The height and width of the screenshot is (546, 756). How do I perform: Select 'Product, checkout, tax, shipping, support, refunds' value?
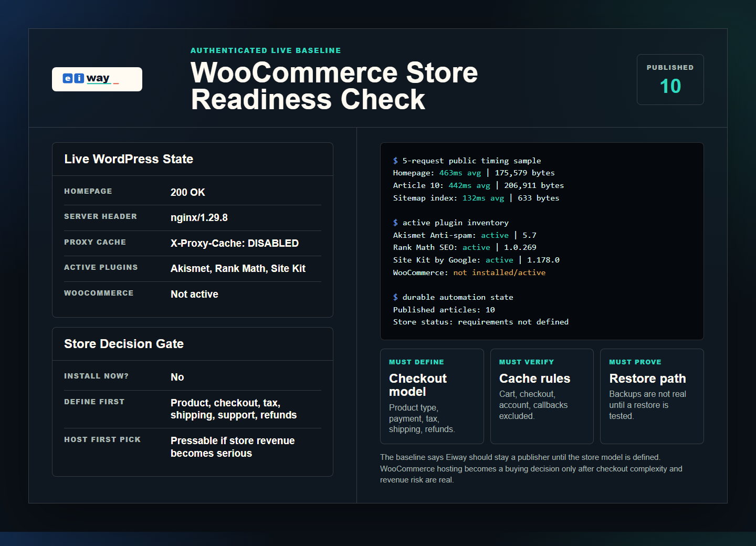[234, 409]
